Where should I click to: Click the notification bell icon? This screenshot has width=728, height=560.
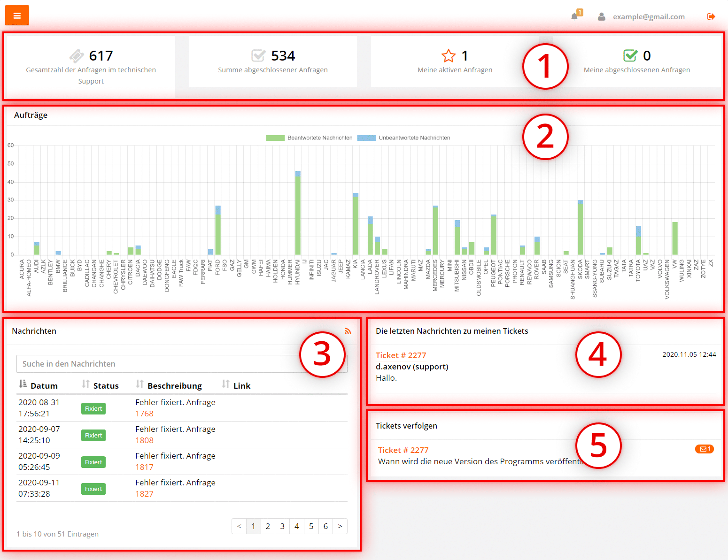[x=574, y=16]
